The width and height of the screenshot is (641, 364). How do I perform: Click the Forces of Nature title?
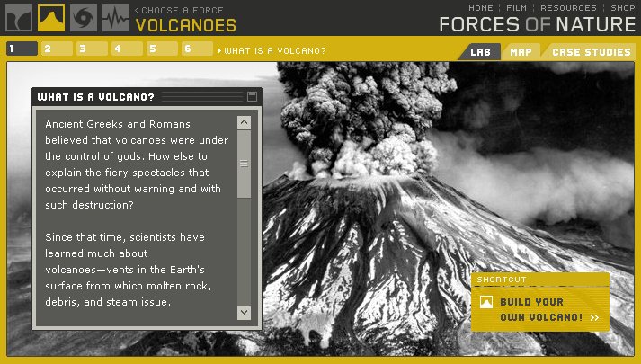click(x=537, y=25)
